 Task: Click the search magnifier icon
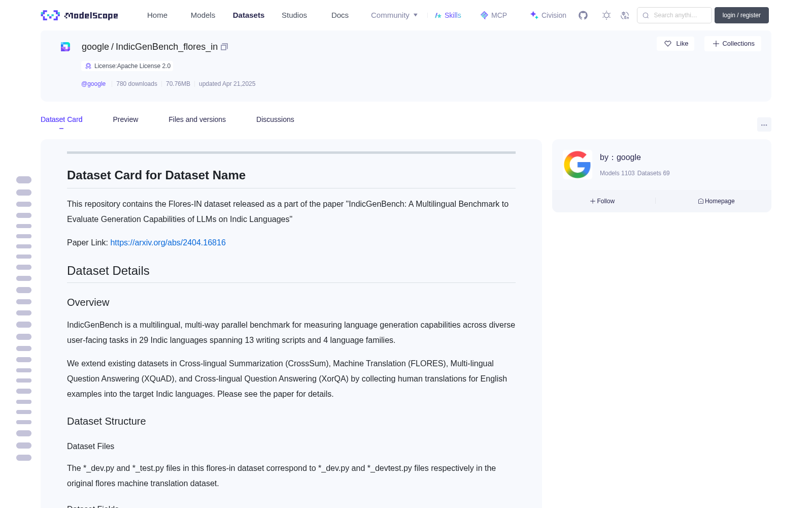(x=646, y=15)
